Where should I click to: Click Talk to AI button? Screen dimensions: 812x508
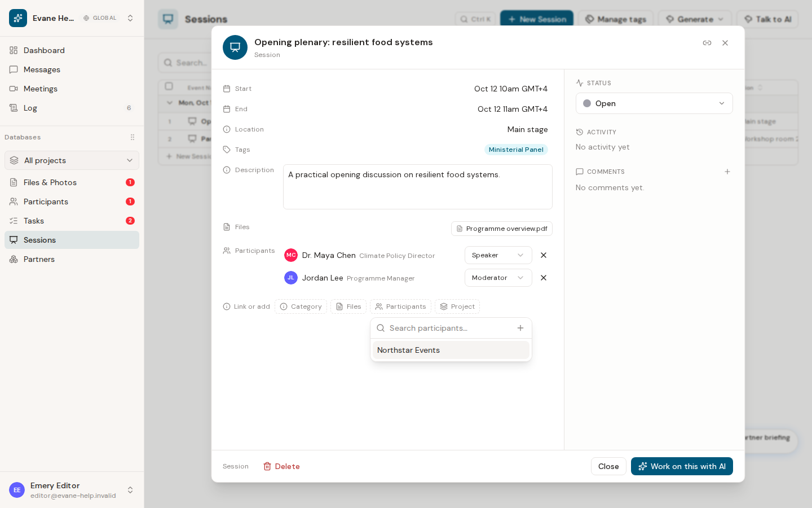tap(767, 19)
